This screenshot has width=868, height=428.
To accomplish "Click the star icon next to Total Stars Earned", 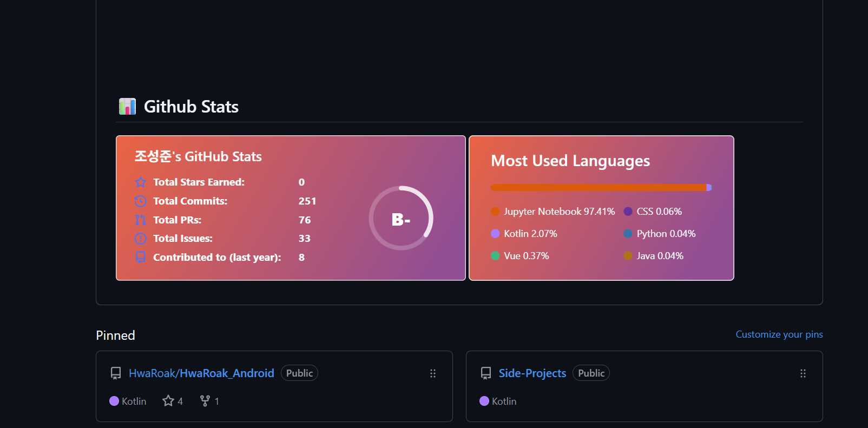I will point(141,182).
